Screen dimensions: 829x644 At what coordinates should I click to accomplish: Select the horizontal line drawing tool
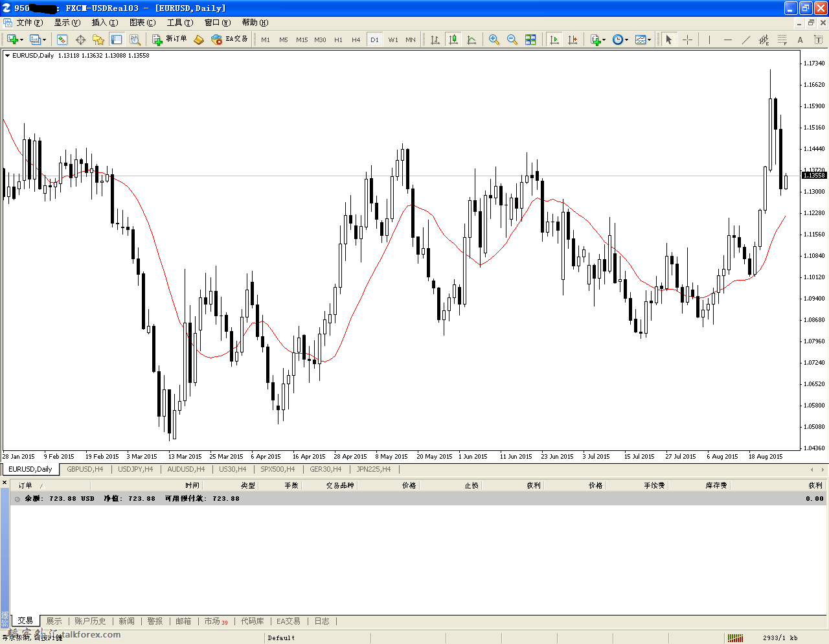tap(728, 40)
